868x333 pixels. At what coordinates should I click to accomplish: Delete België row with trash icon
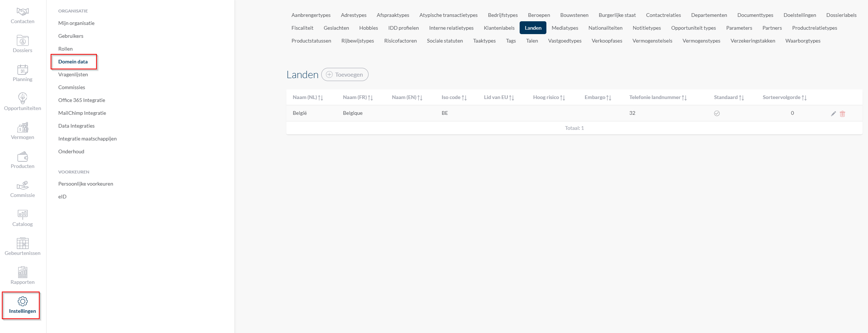coord(842,114)
